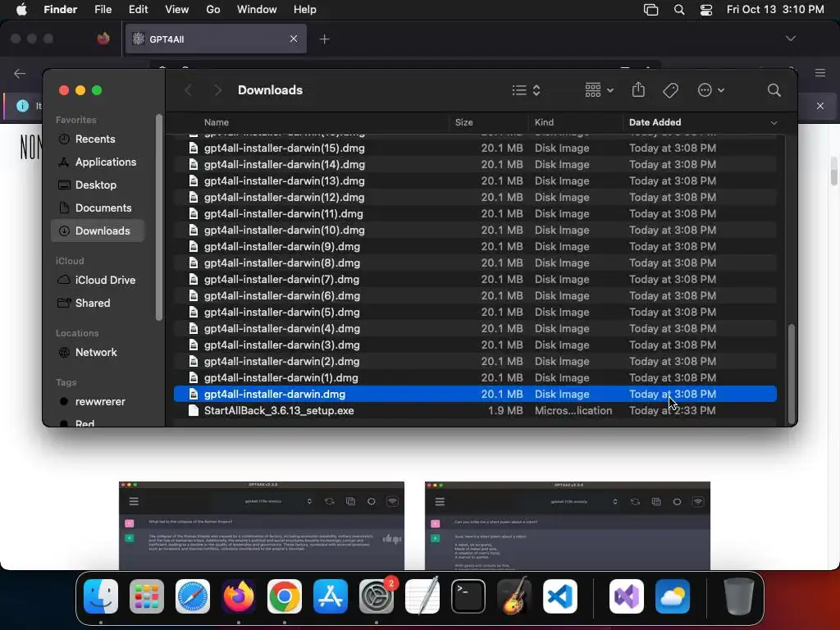
Task: Open the Group By dropdown in Finder
Action: [x=599, y=90]
